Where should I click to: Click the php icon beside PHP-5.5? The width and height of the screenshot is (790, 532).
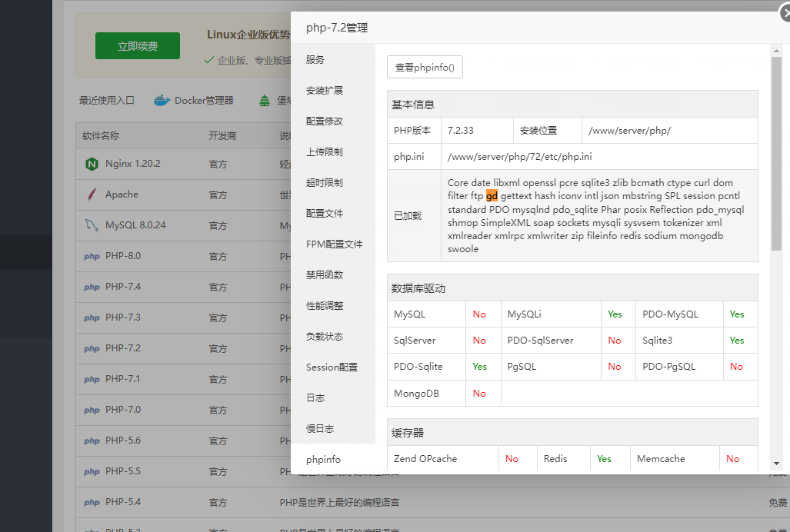point(92,471)
